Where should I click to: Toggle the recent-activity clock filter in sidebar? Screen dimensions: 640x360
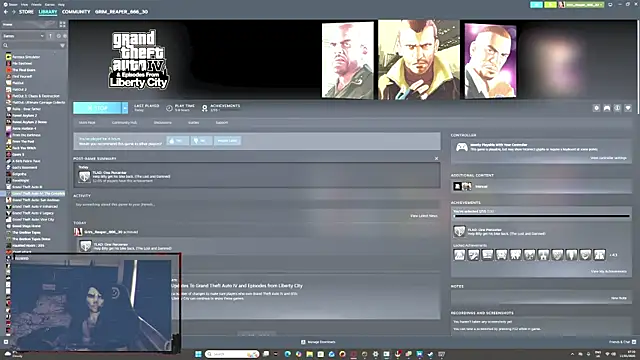coord(58,36)
